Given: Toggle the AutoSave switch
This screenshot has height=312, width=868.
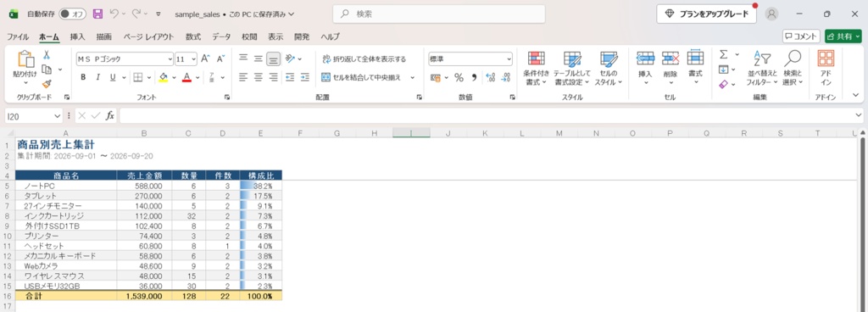Looking at the screenshot, I should point(73,14).
